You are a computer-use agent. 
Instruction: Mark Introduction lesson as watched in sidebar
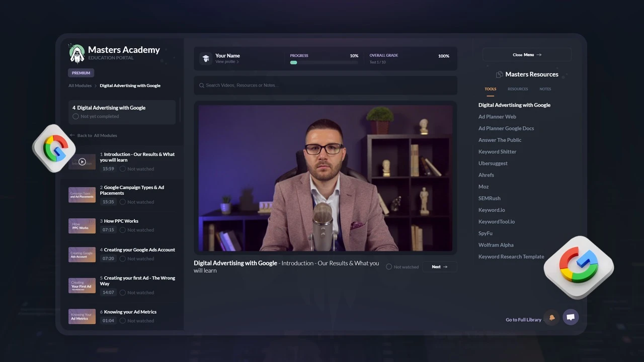point(123,169)
